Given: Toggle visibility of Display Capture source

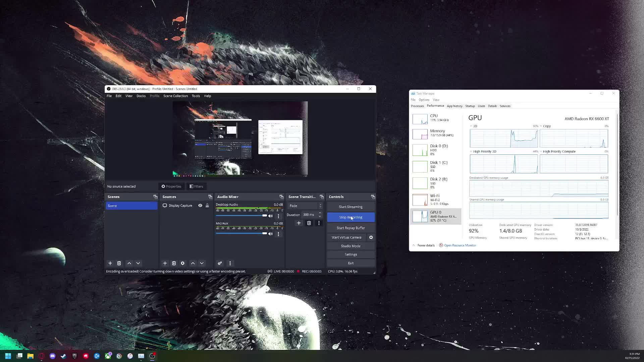Looking at the screenshot, I should coord(200,205).
